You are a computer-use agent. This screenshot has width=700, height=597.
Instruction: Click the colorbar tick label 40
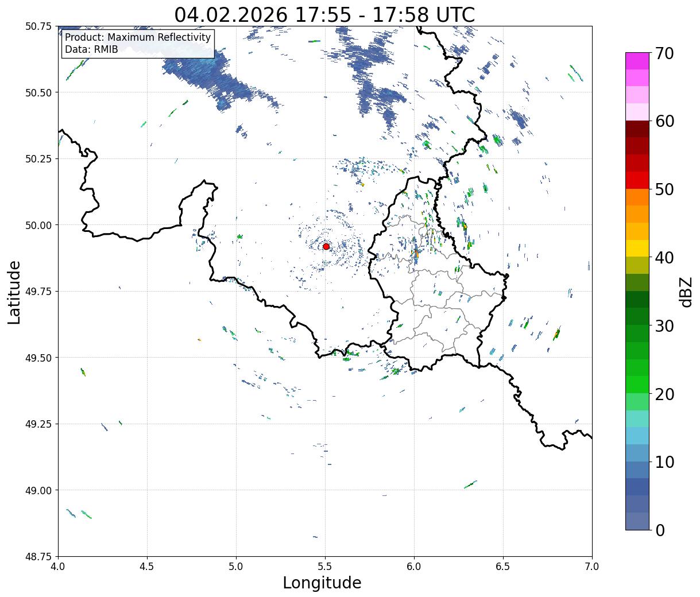pyautogui.click(x=666, y=257)
